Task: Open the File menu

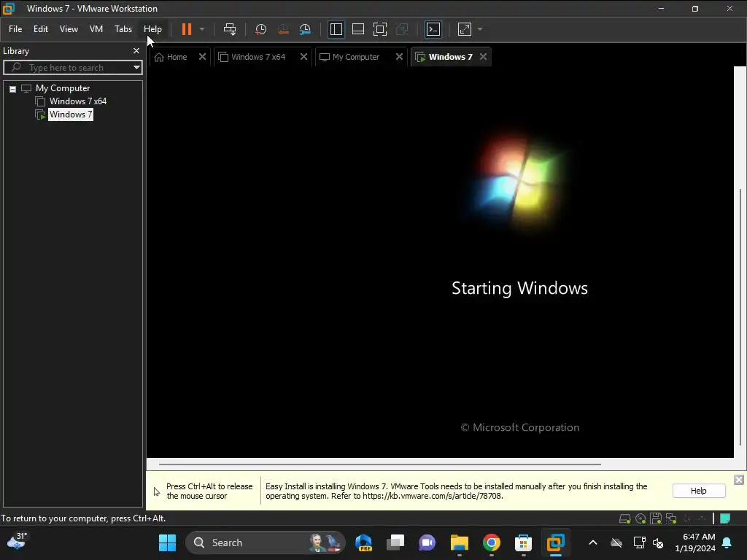Action: tap(15, 29)
